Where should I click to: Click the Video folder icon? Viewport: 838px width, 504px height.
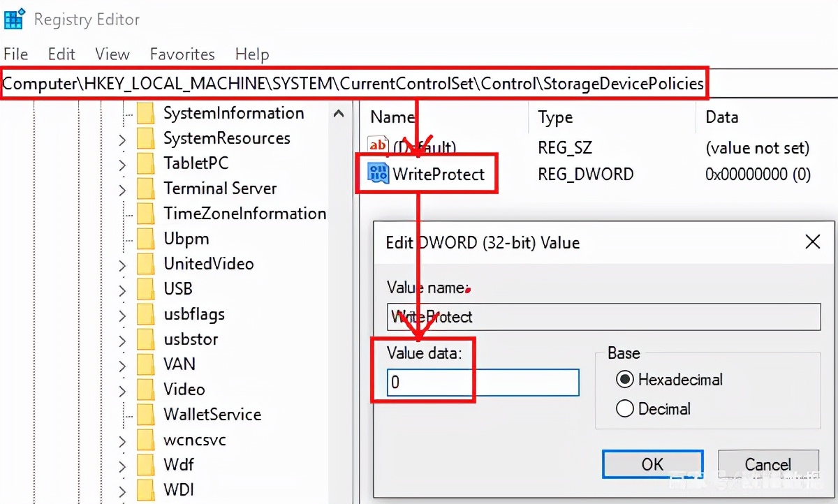(145, 390)
